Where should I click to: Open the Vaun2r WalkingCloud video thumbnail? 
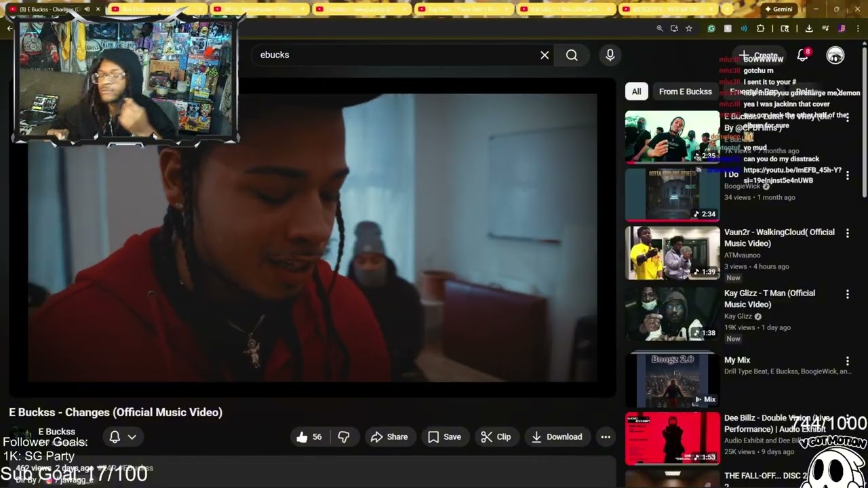pyautogui.click(x=672, y=253)
